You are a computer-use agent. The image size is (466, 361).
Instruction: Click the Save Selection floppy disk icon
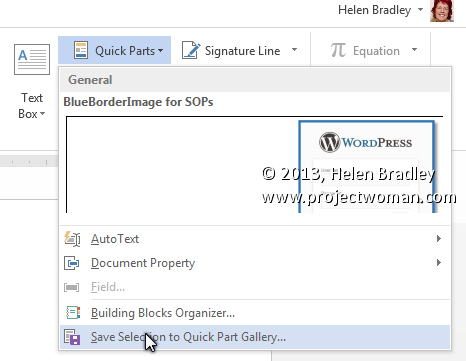72,337
